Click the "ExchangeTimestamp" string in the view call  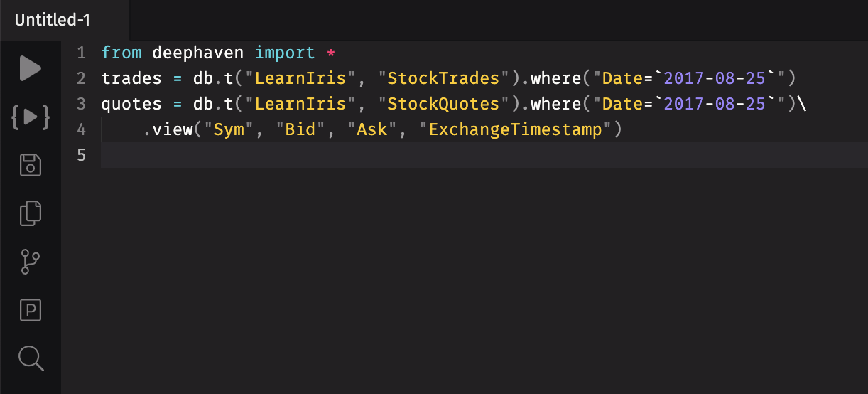(x=515, y=129)
